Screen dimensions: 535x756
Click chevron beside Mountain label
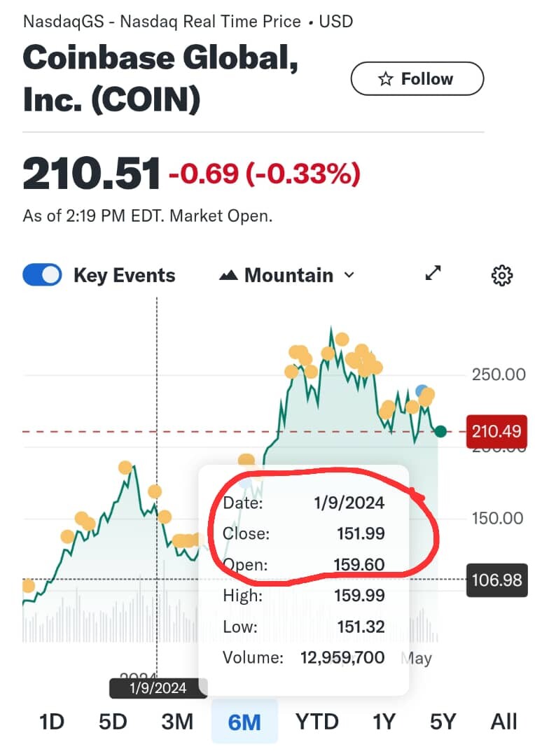[349, 275]
